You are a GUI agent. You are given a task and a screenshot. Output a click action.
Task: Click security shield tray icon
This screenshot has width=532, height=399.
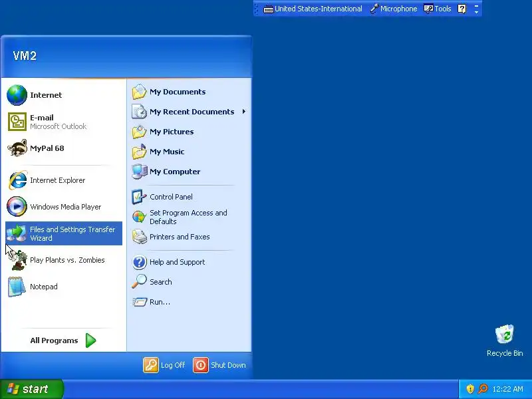click(470, 389)
